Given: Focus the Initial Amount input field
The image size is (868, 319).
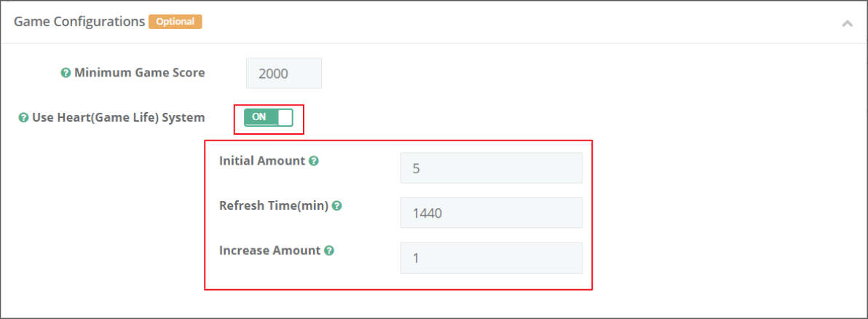Looking at the screenshot, I should pos(491,168).
